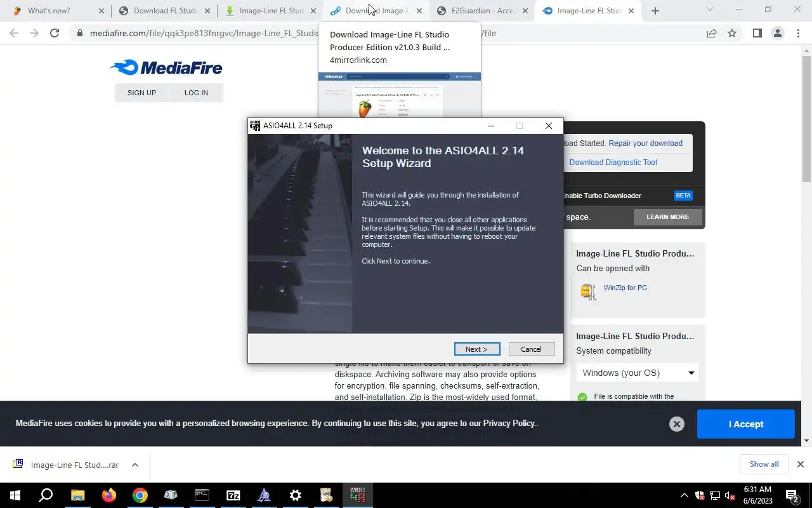The width and height of the screenshot is (812, 508).
Task: Open a new browser tab
Action: (x=655, y=11)
